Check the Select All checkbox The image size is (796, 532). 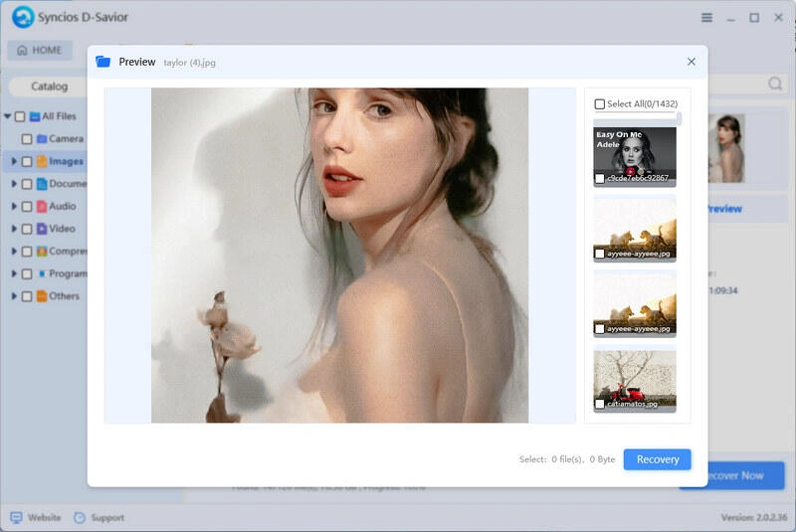pos(599,104)
